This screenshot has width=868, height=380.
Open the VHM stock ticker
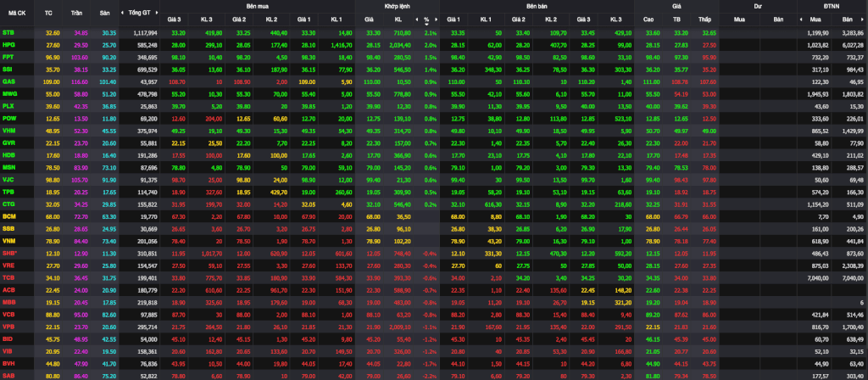[8, 131]
